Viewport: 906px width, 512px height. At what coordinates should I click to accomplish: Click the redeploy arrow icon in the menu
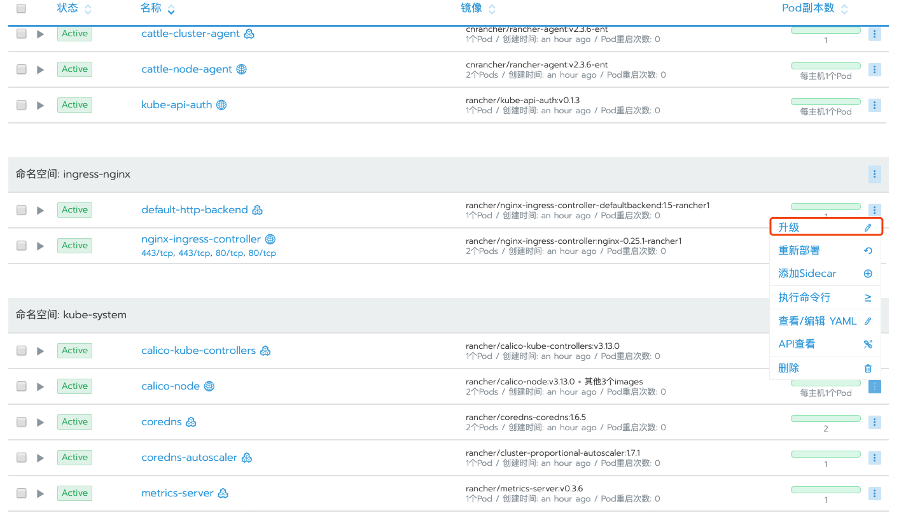[x=868, y=251]
